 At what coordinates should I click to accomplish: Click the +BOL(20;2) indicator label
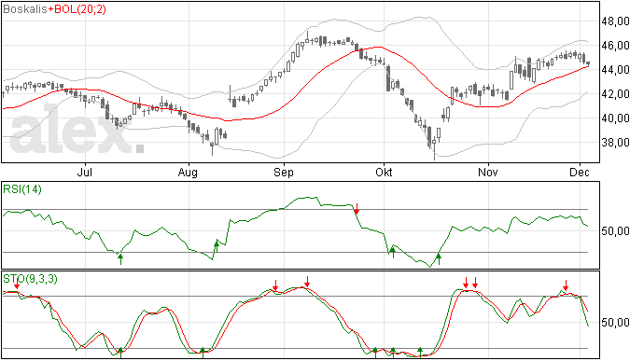(x=77, y=9)
